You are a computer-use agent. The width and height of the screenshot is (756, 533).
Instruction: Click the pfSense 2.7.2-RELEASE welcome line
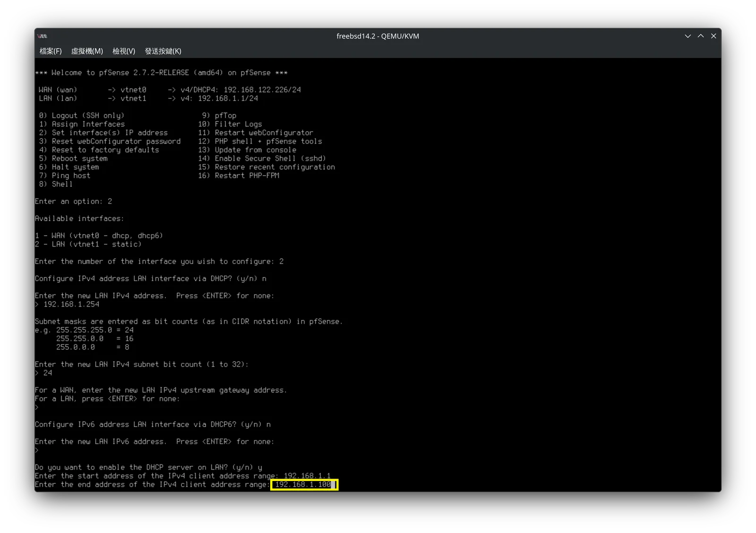tap(161, 73)
